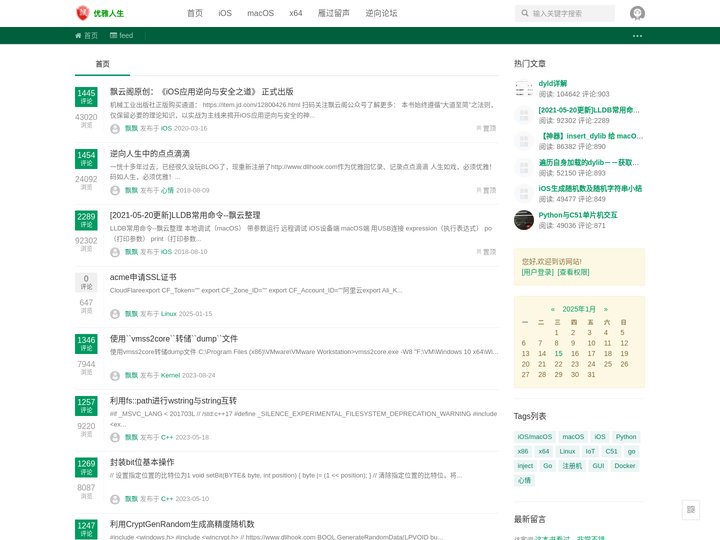This screenshot has width=720, height=540.
Task: Open post 利用fs::path进行wstring与string互转
Action: (173, 401)
